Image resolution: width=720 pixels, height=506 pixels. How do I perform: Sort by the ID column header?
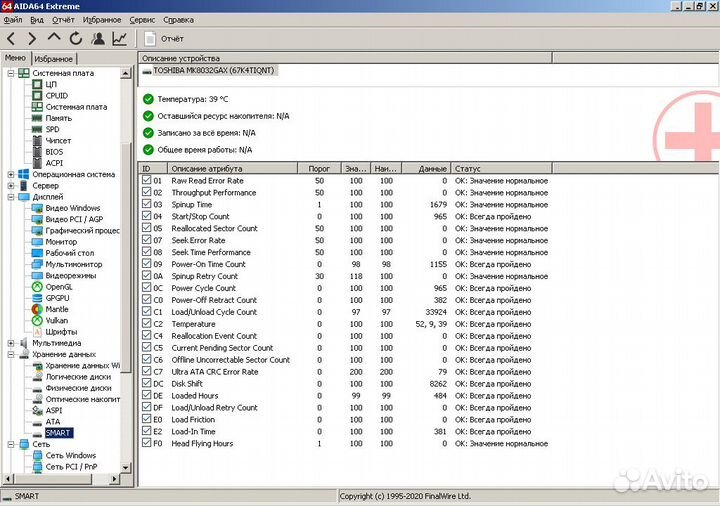click(153, 169)
